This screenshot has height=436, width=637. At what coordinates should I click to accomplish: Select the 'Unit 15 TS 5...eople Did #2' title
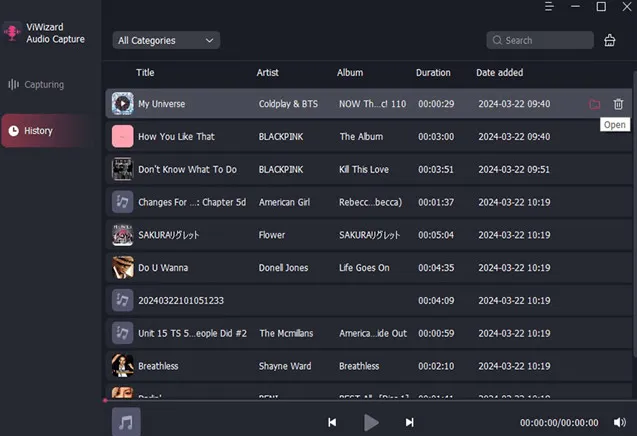(x=192, y=334)
